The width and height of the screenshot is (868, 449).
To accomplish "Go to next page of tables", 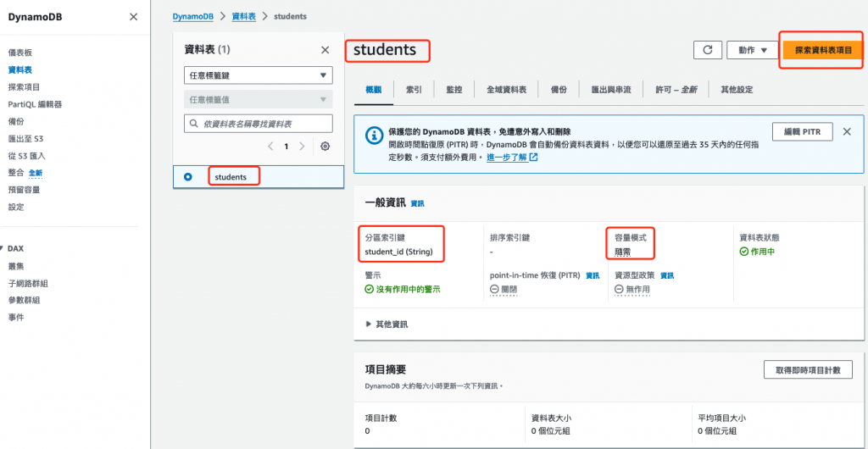I will 302,147.
